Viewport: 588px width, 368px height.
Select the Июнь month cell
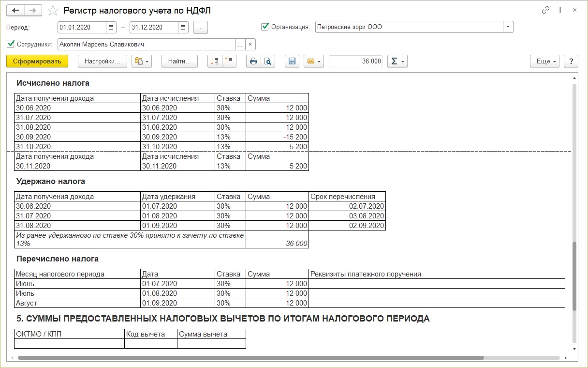[x=77, y=284]
